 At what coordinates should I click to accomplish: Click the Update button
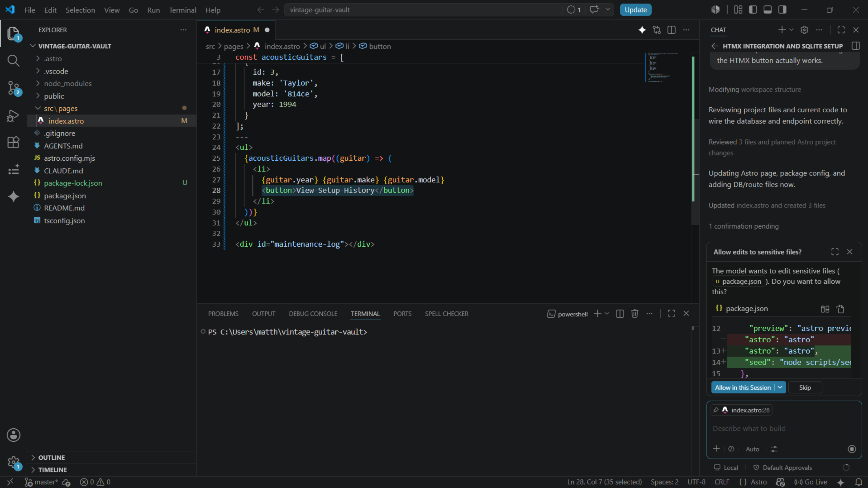(635, 10)
